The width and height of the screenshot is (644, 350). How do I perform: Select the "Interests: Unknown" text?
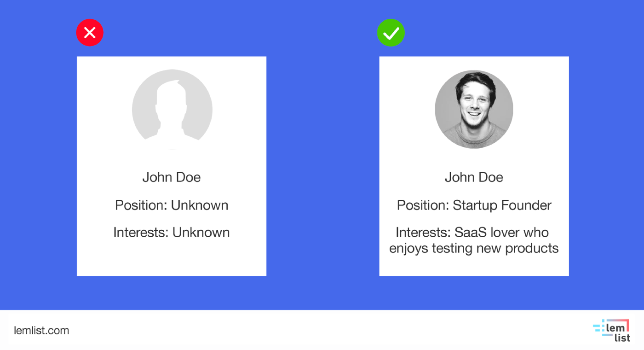point(172,233)
